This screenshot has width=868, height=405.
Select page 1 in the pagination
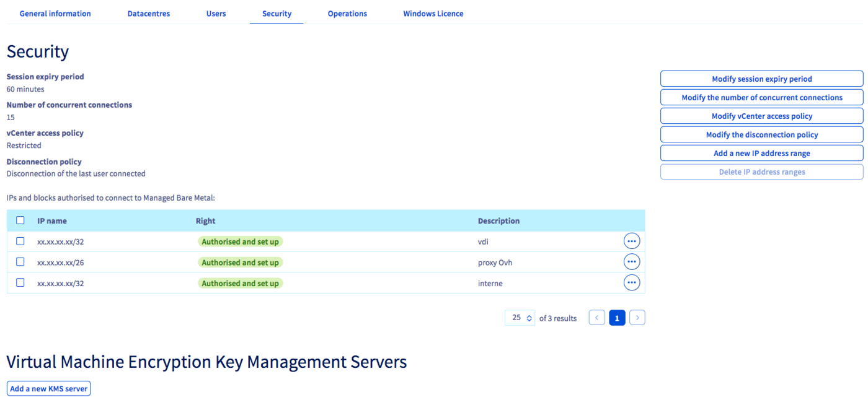point(617,317)
